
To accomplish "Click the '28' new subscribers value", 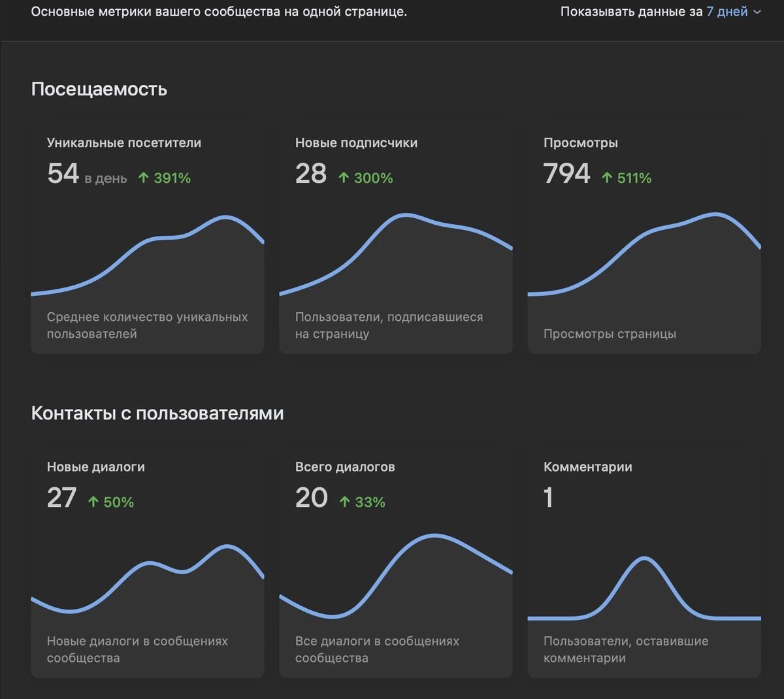I will click(x=311, y=174).
